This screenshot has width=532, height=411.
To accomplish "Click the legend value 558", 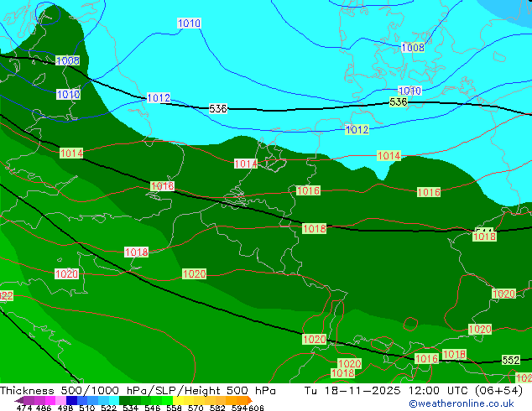I will tap(174, 408).
